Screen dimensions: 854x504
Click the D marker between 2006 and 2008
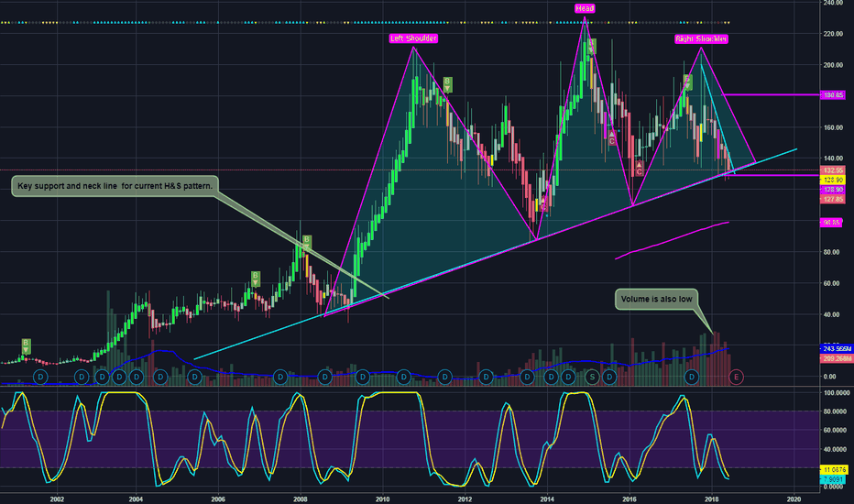[280, 377]
